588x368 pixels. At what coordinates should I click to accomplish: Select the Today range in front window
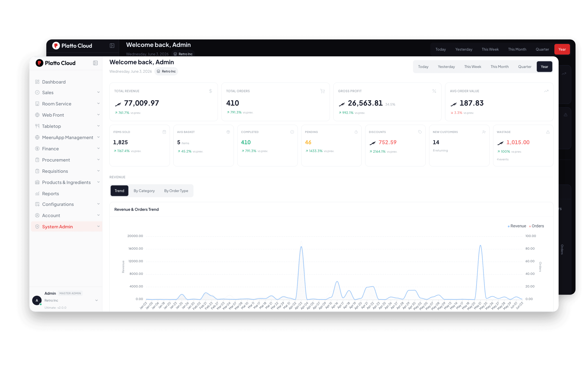click(x=423, y=67)
